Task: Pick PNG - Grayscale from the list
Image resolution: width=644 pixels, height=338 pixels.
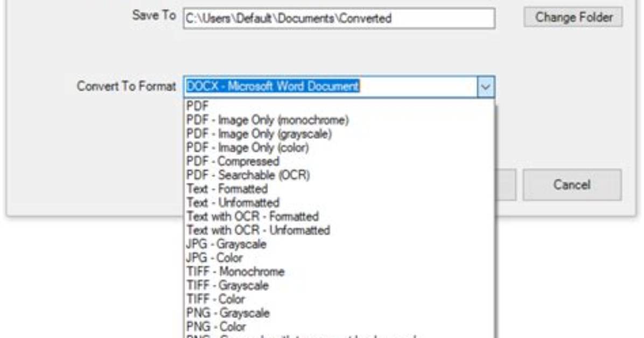Action: (339, 313)
